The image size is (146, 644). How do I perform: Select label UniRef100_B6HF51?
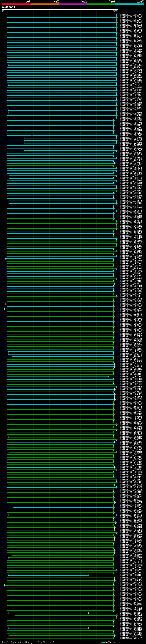[x=131, y=636]
